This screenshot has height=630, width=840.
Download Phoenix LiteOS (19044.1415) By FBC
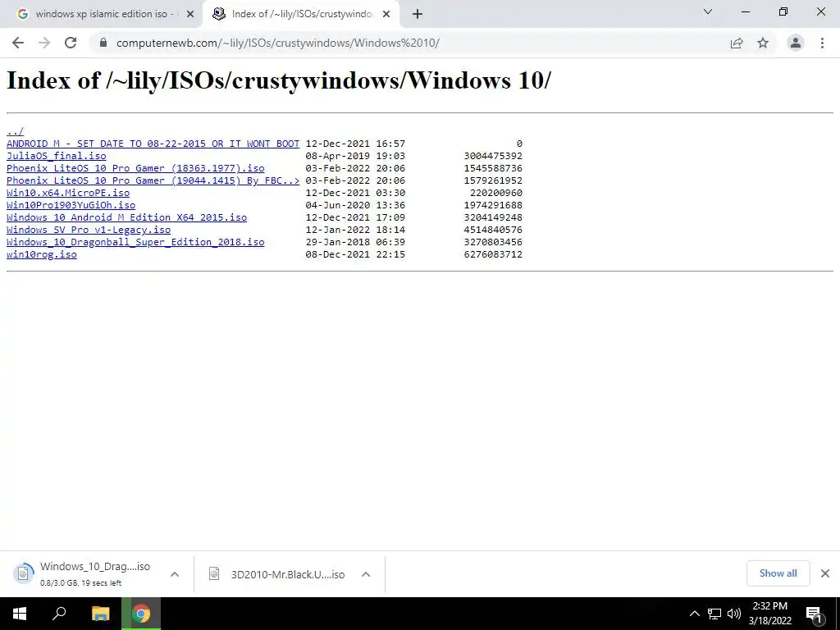point(153,180)
